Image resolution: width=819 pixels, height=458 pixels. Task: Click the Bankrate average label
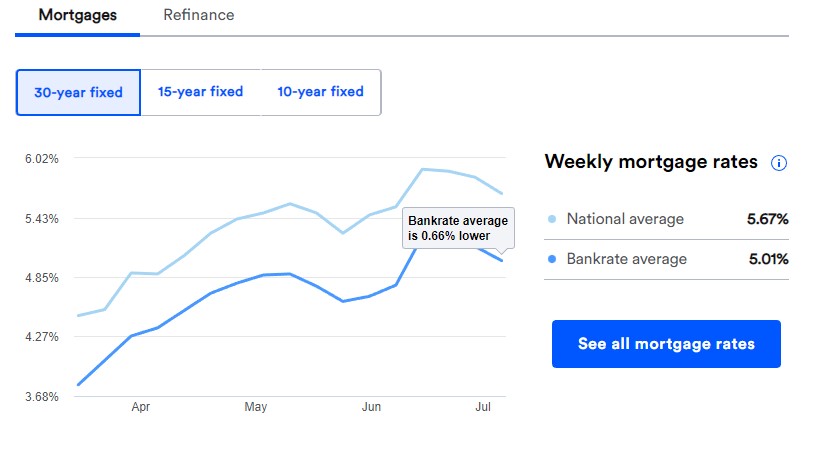pyautogui.click(x=627, y=259)
